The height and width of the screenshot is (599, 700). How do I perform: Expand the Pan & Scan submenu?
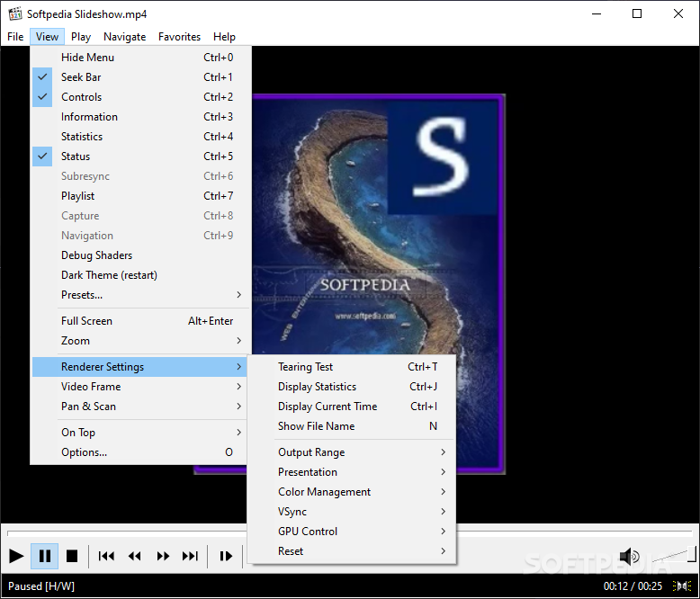pos(139,407)
